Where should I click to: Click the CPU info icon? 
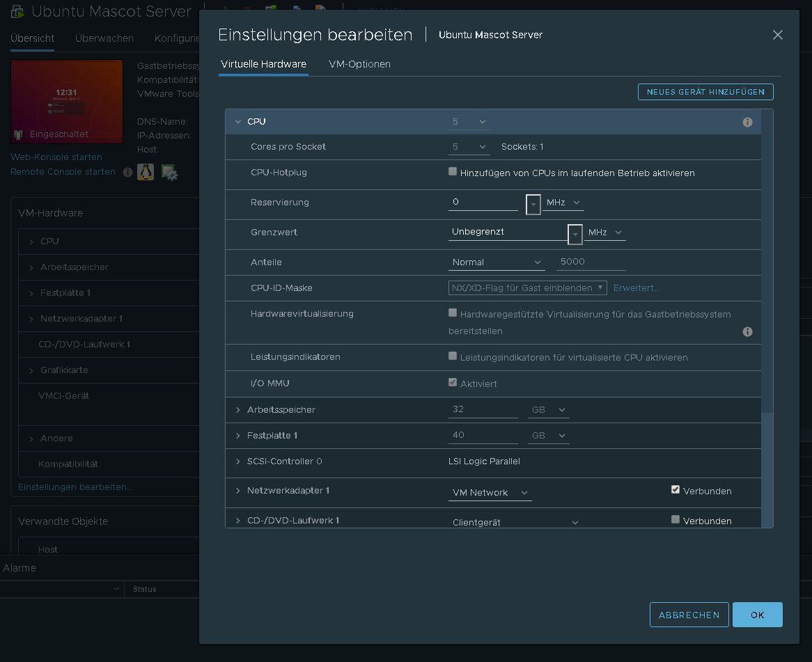click(x=747, y=123)
